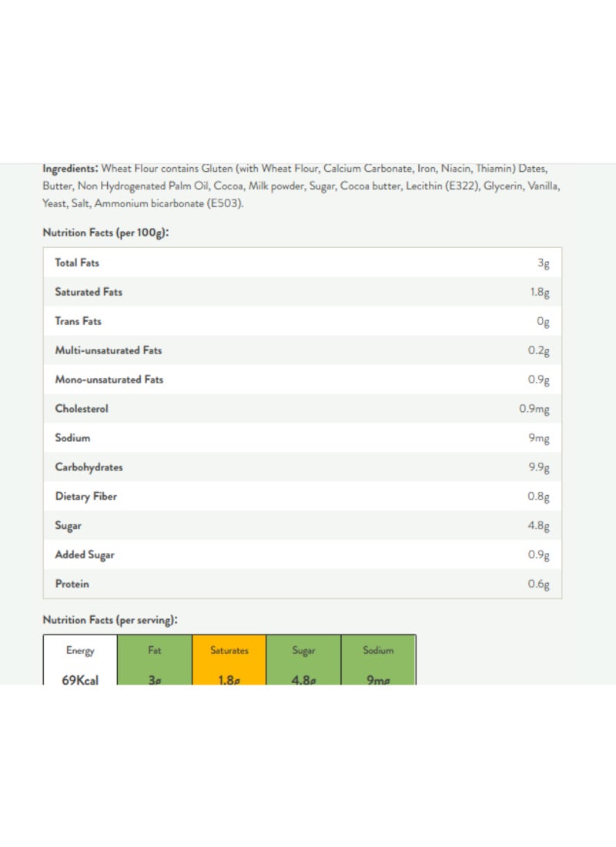
Task: Click the green Sugar per-serving tile
Action: click(x=303, y=660)
